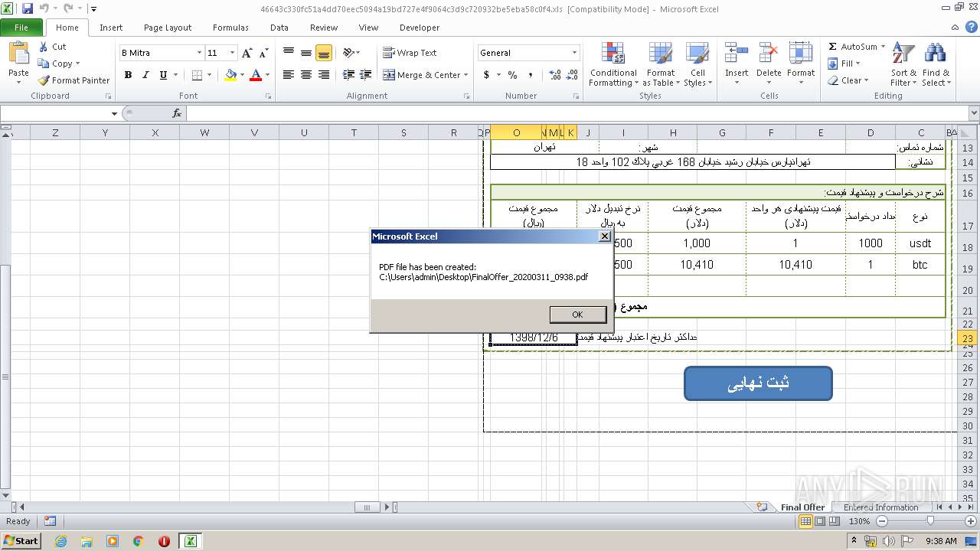980x551 pixels.
Task: Apply the Font Color icon
Action: [256, 75]
